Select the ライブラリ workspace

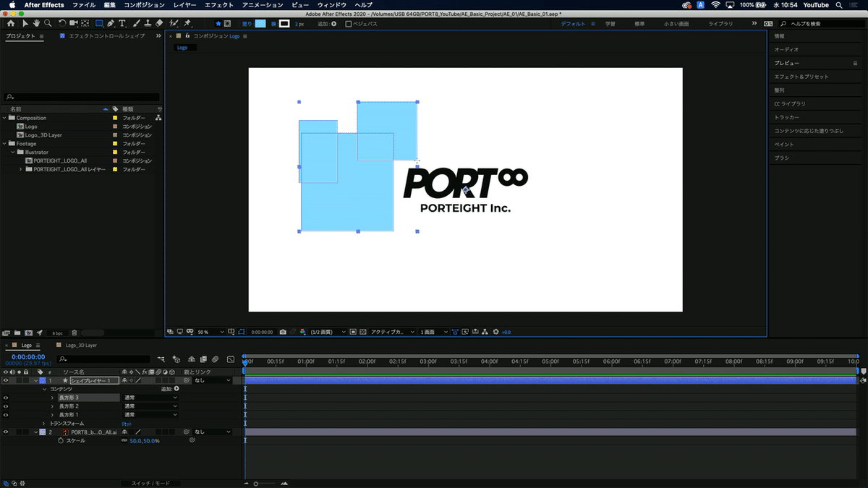[720, 24]
